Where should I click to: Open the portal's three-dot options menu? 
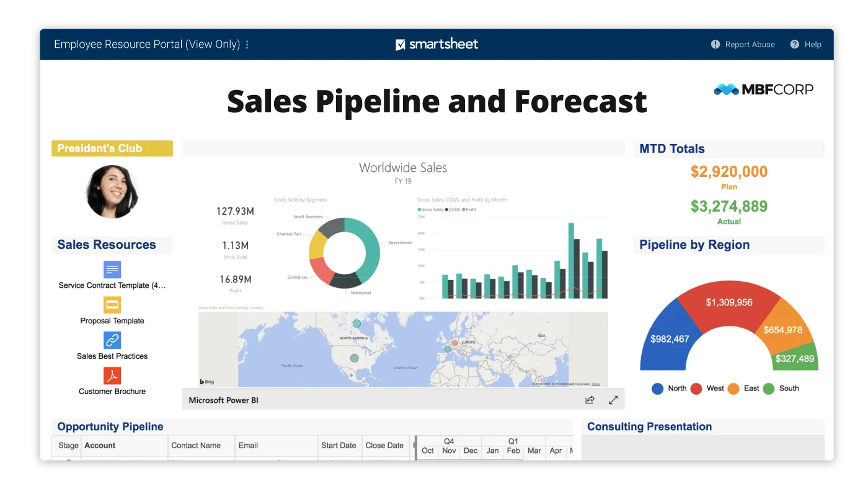coord(247,45)
